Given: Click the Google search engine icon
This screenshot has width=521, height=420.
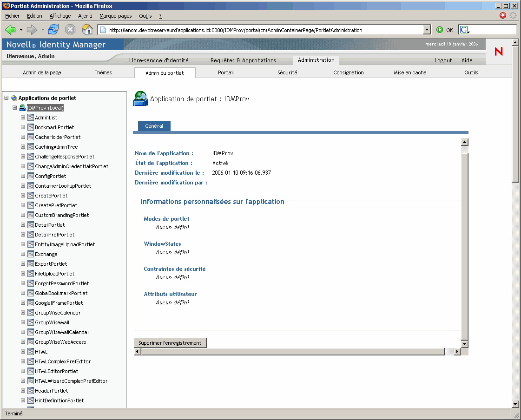Looking at the screenshot, I should [x=464, y=30].
